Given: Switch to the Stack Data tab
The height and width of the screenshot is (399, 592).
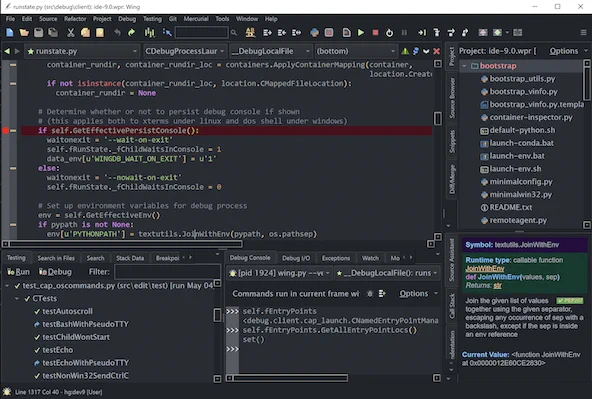Looking at the screenshot, I should coord(130,258).
